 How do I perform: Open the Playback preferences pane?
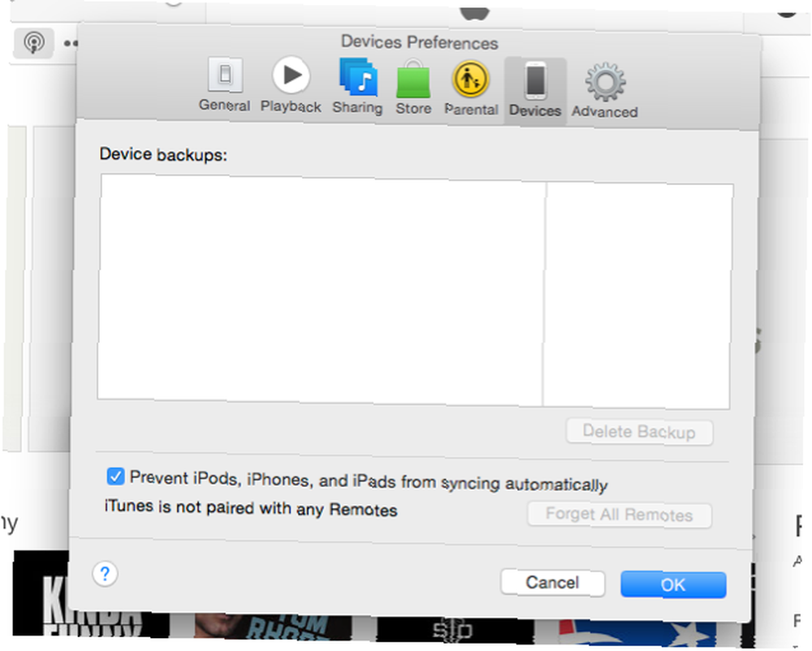[291, 85]
